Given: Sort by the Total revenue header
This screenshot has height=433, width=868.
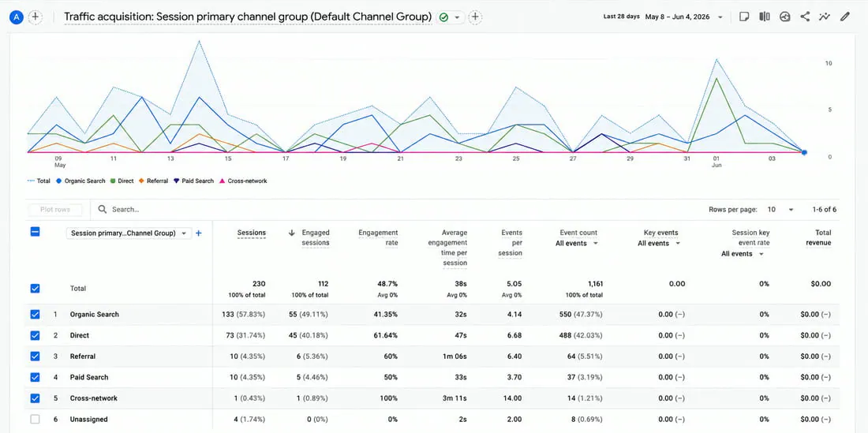Looking at the screenshot, I should [x=818, y=237].
